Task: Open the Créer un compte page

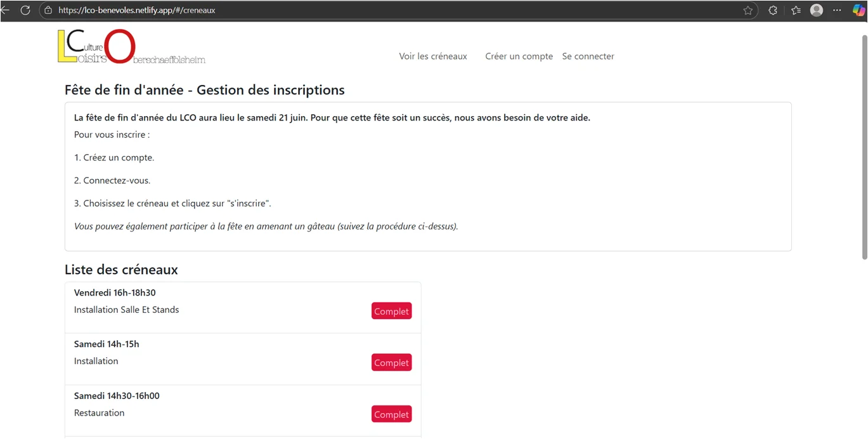Action: (x=519, y=56)
